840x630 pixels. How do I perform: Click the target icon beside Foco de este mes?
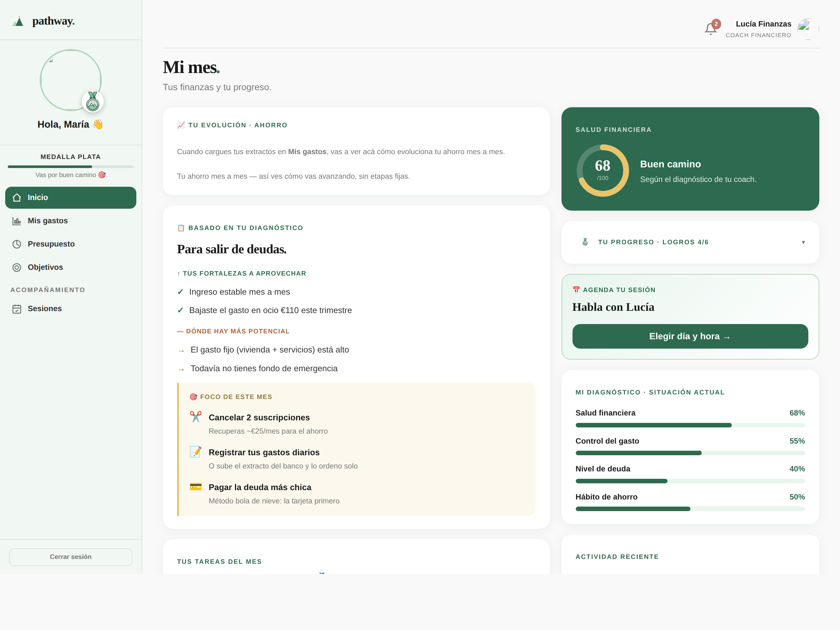click(193, 397)
